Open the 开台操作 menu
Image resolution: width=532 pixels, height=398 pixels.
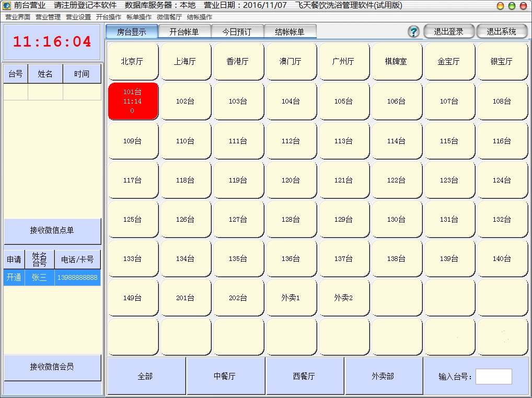pyautogui.click(x=109, y=17)
